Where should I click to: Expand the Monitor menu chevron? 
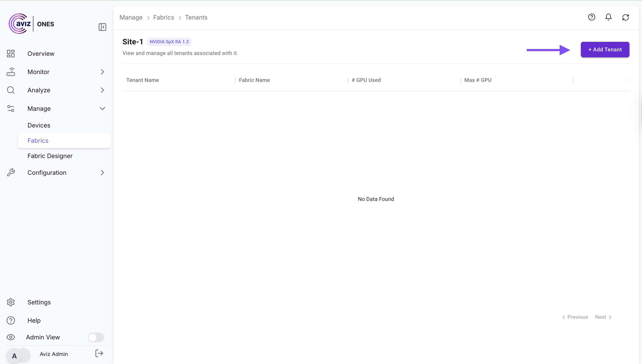point(102,72)
